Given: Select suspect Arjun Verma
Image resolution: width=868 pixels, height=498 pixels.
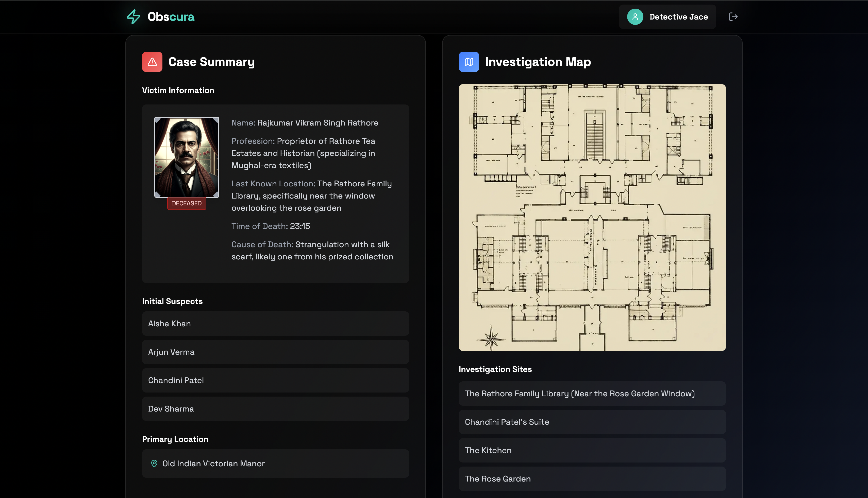Looking at the screenshot, I should 275,352.
